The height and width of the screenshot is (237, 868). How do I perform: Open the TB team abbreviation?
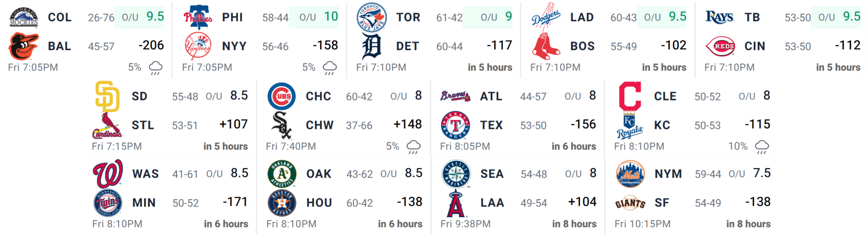tap(752, 17)
